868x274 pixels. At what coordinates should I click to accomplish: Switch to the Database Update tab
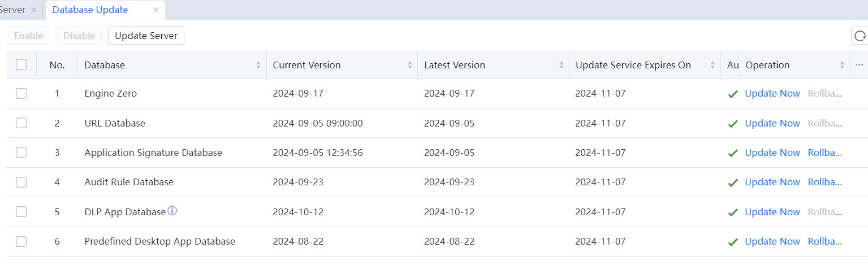pyautogui.click(x=90, y=10)
